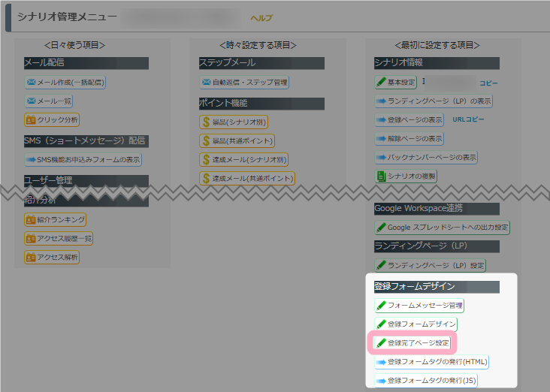
Task: Click the 基本設定 pencil icon
Action: click(381, 82)
